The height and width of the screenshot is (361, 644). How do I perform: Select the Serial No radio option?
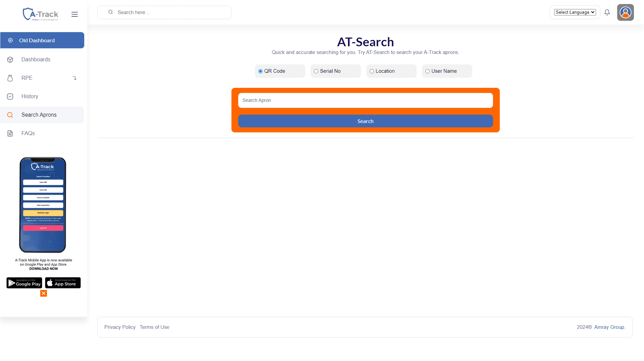click(316, 71)
